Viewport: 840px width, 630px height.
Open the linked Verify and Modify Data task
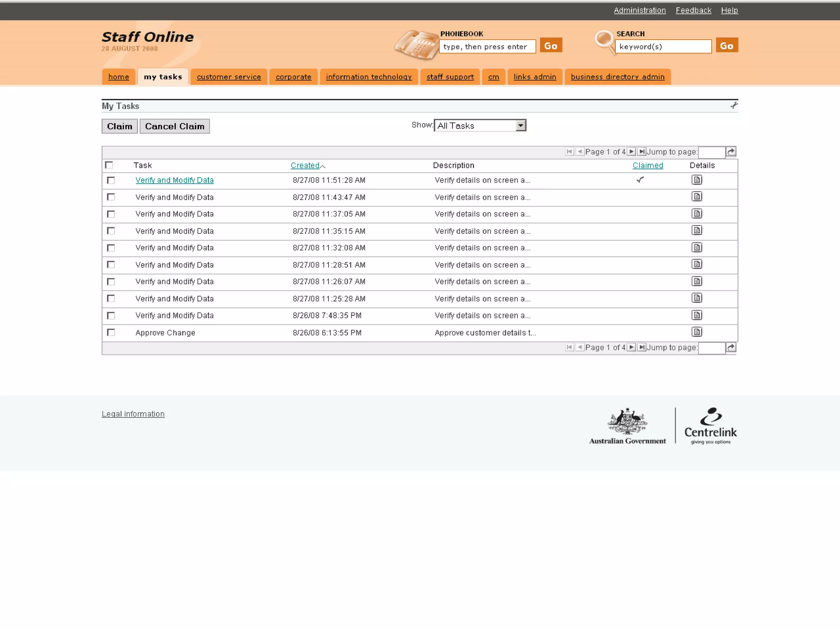(174, 180)
